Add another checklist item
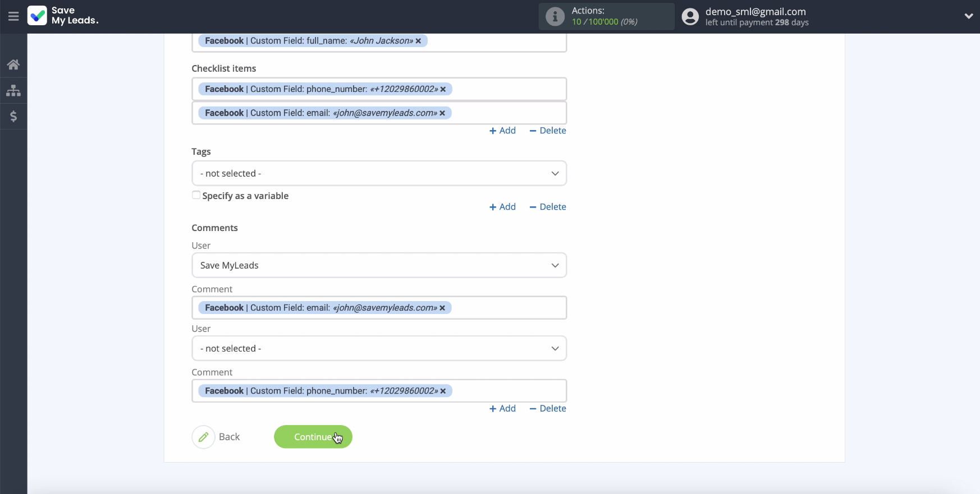The height and width of the screenshot is (494, 980). [x=502, y=131]
